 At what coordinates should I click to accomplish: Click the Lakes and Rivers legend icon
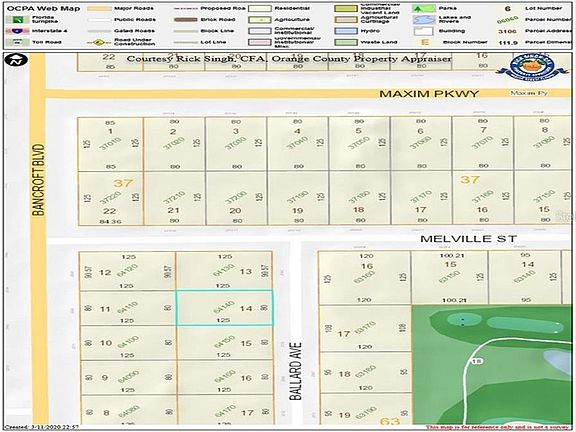(x=424, y=19)
